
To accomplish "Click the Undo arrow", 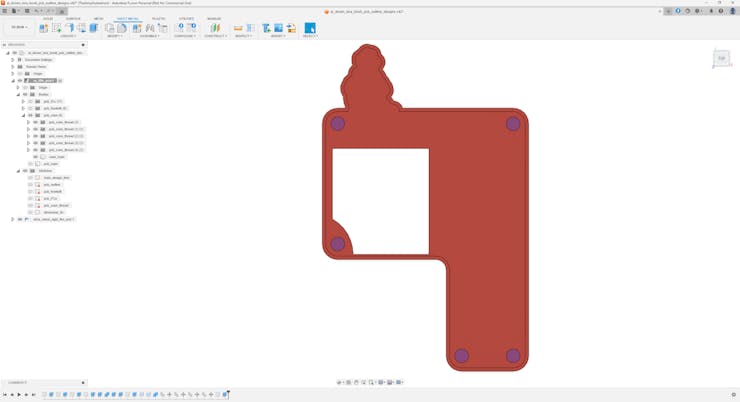I will point(37,11).
